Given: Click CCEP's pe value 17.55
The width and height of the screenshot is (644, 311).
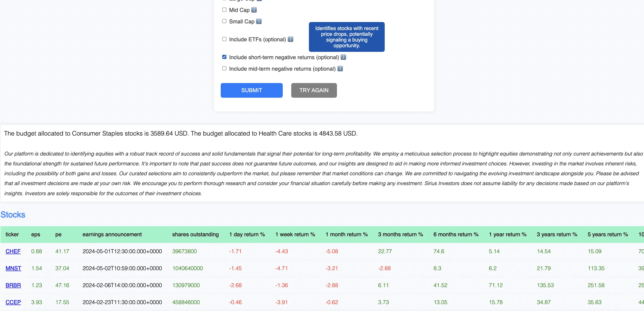Looking at the screenshot, I should coord(62,302).
